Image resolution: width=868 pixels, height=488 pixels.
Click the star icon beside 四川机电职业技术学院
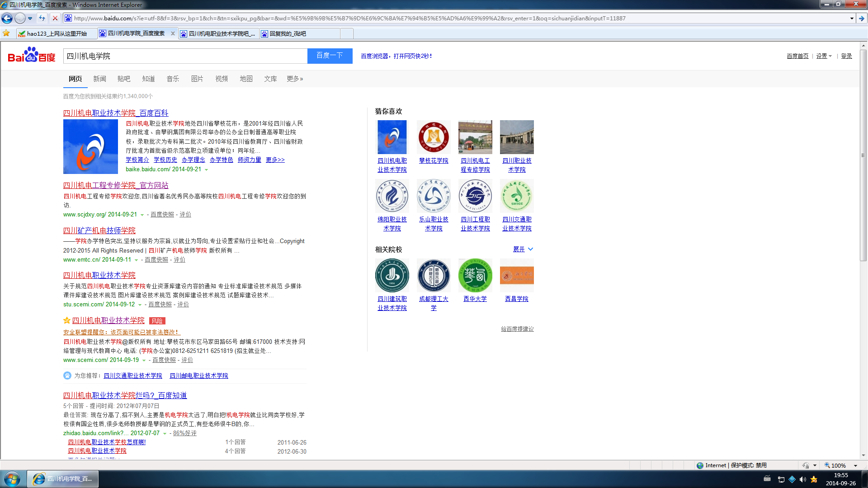click(x=67, y=320)
